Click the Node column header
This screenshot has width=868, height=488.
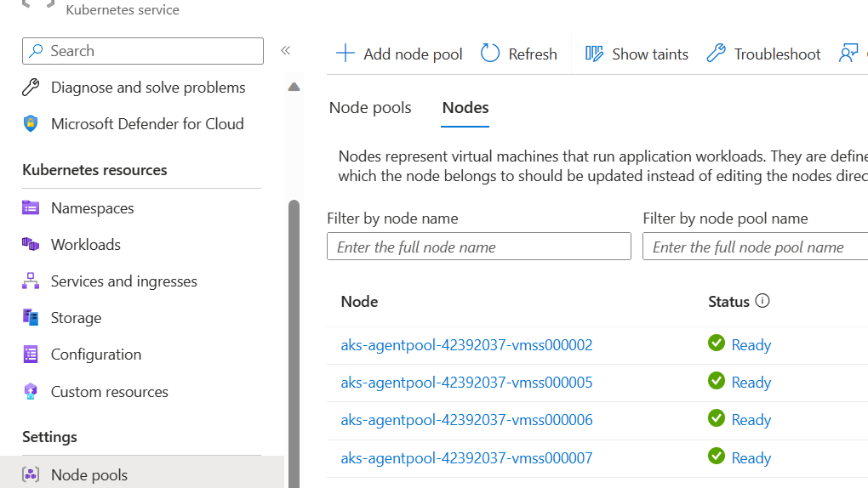(359, 302)
